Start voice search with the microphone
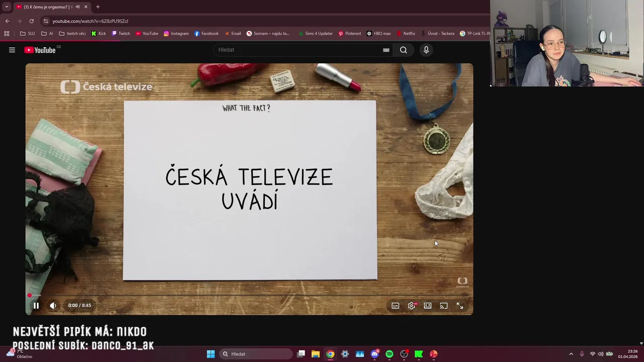This screenshot has width=644, height=362. pos(426,50)
